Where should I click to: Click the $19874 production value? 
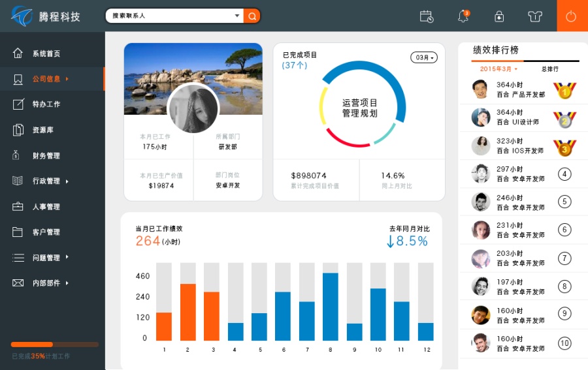click(161, 185)
